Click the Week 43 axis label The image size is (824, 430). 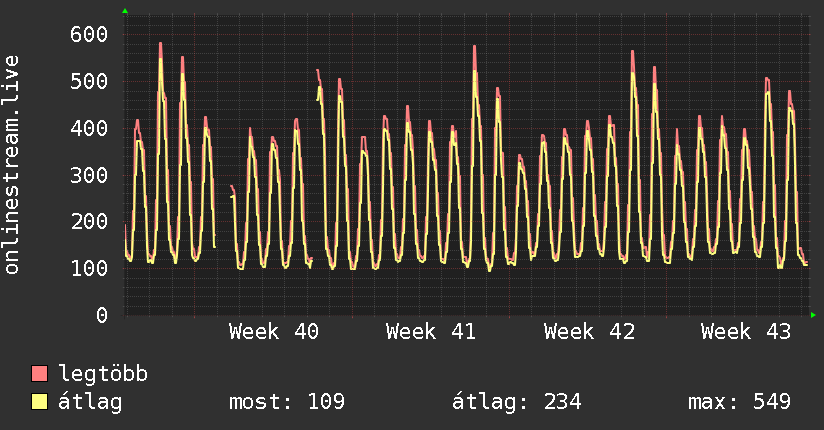pyautogui.click(x=746, y=332)
